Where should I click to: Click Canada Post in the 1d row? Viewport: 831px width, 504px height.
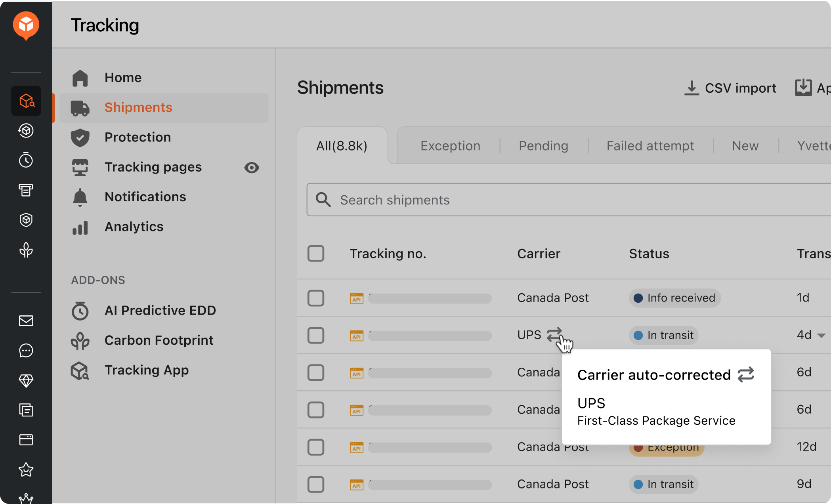pyautogui.click(x=553, y=298)
